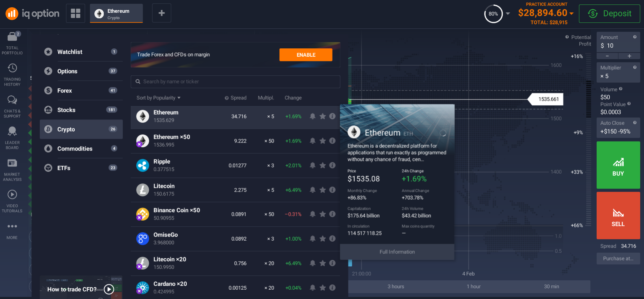Set chart range to 3 hours
Screen dimensions: 644x299
[395, 287]
